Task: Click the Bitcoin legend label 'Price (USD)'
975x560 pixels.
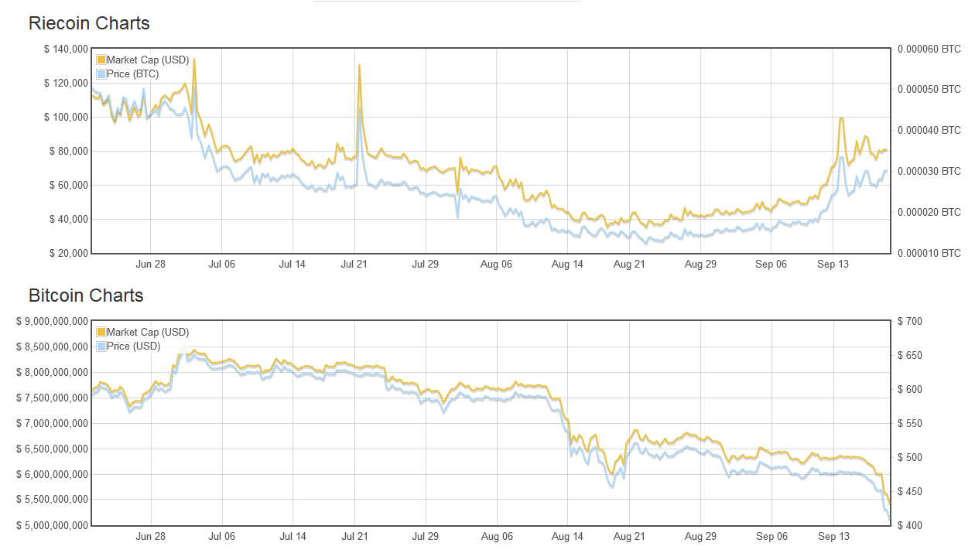Action: point(134,347)
